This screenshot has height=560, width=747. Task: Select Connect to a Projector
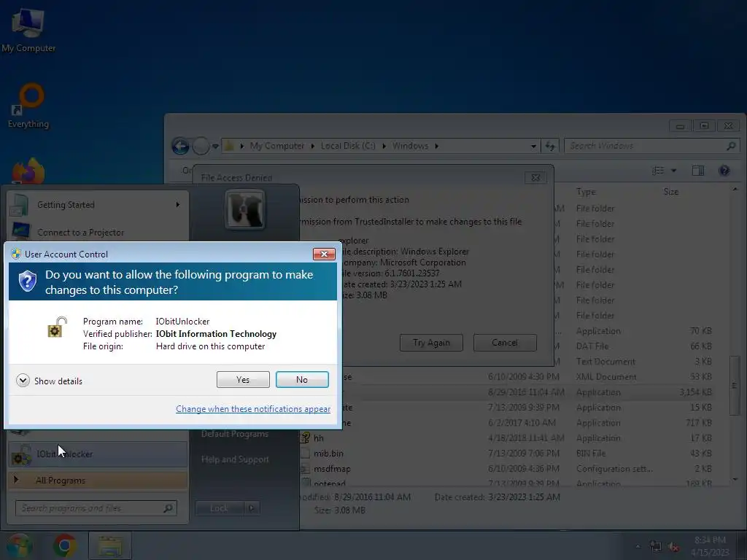98,232
